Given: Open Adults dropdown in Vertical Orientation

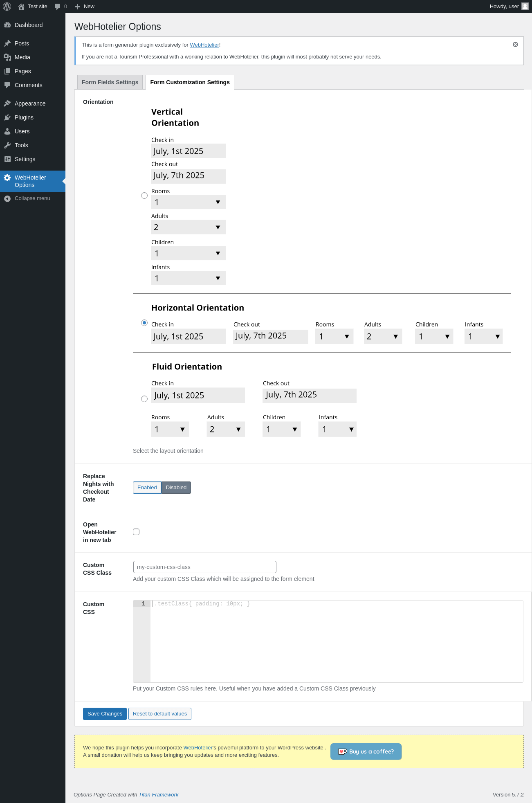Looking at the screenshot, I should tap(189, 227).
